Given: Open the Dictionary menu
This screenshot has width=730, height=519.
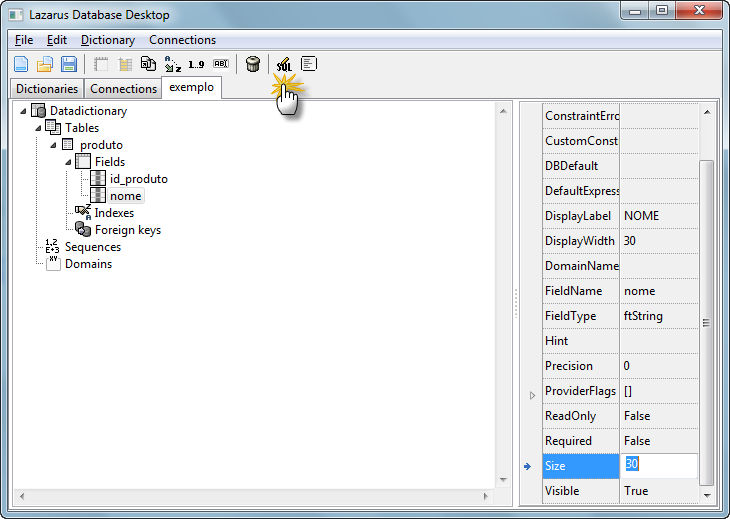Looking at the screenshot, I should tap(108, 40).
